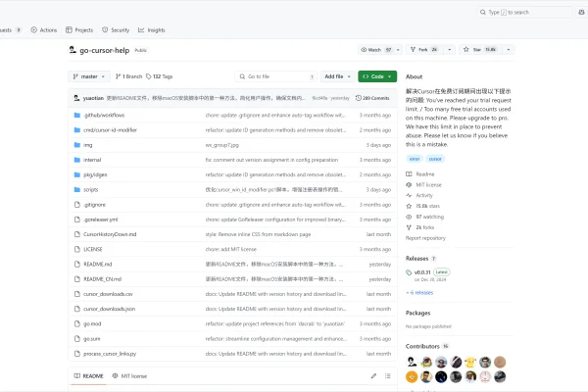Open the .gitignore file
The width and height of the screenshot is (588, 392).
point(94,205)
